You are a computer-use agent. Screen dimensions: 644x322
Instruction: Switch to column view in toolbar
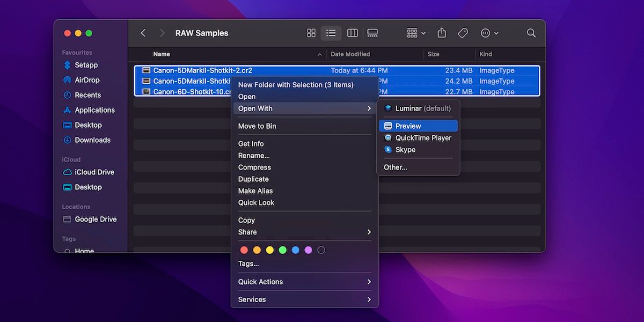tap(352, 33)
